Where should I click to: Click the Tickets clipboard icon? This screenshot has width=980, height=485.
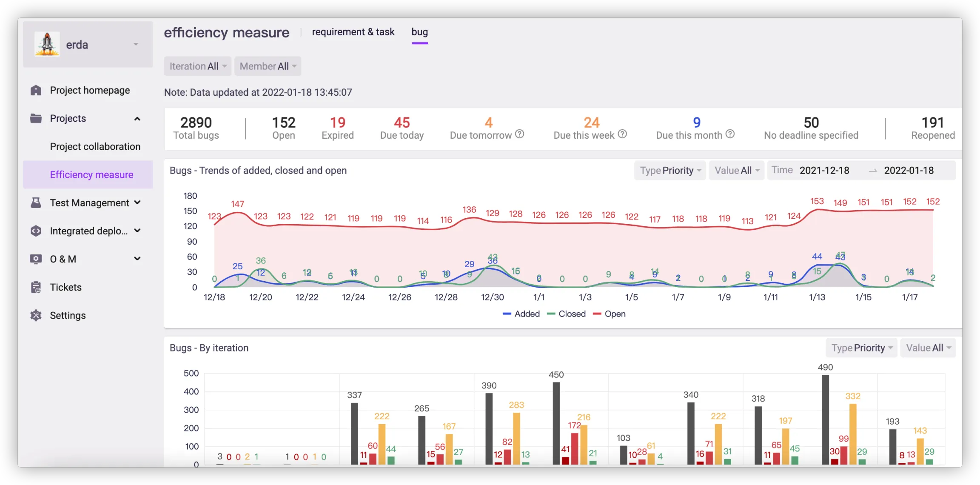click(36, 287)
